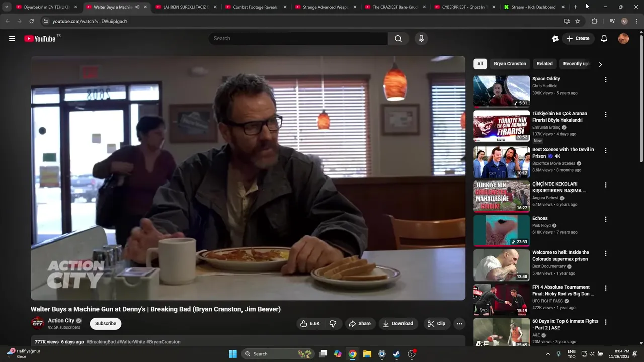Start voice search with microphone icon
The image size is (644, 362).
[421, 39]
